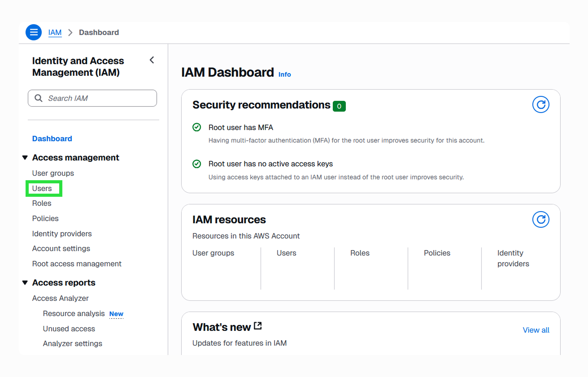Click the green 0 recommendations badge

coord(339,106)
